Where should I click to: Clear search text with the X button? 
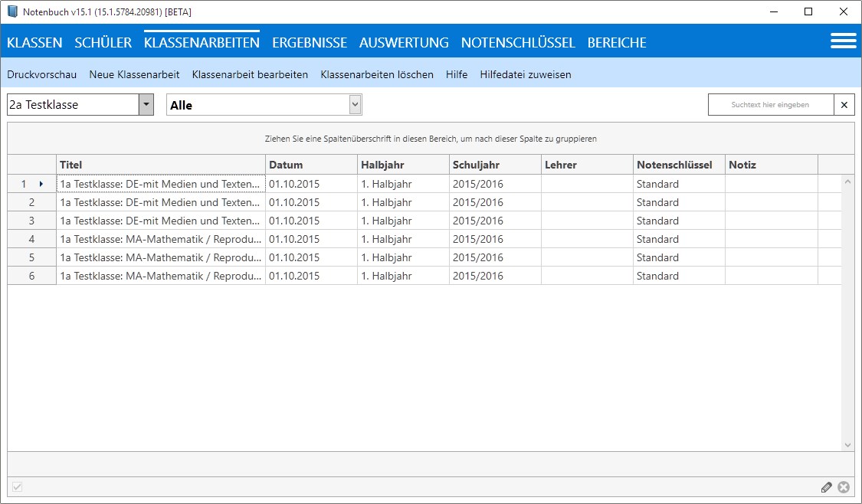coord(844,105)
